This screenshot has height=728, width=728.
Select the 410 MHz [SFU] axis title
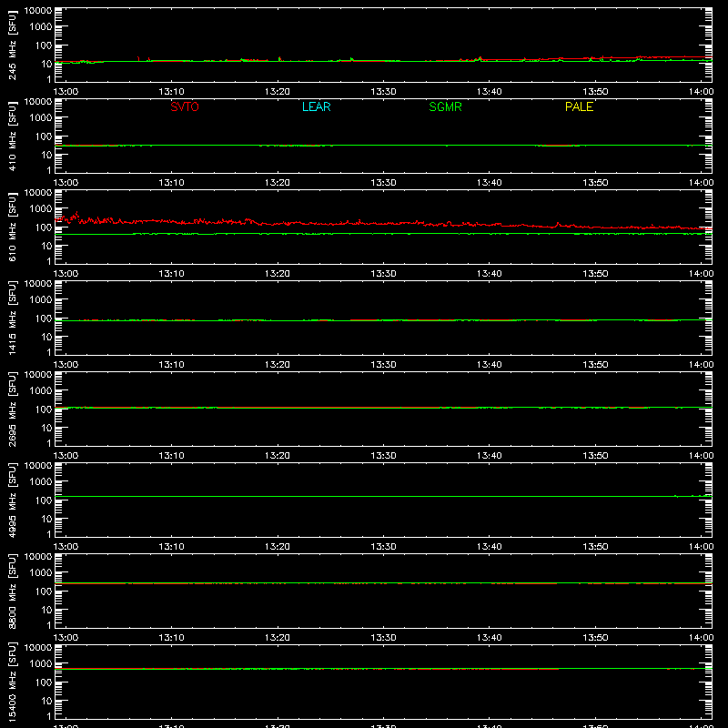pyautogui.click(x=13, y=136)
